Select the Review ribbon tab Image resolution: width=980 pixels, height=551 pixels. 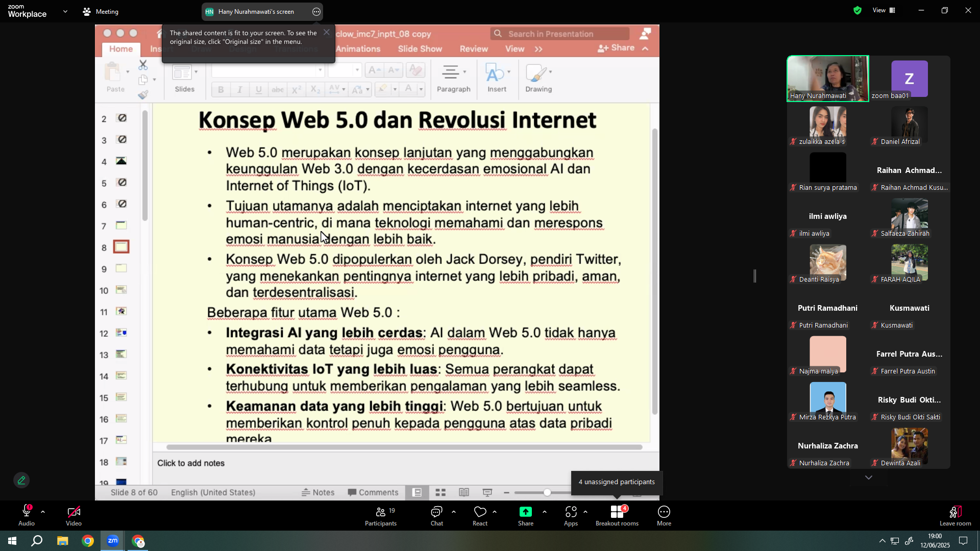coord(474,49)
